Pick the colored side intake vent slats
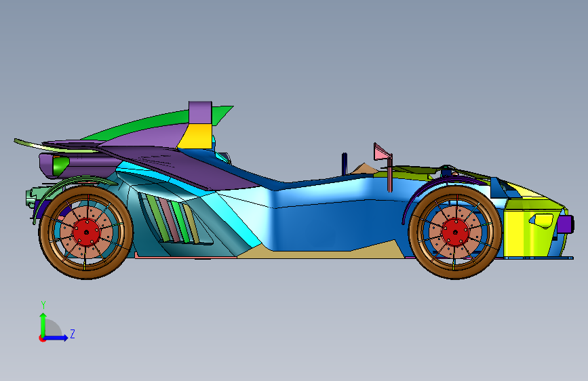The width and height of the screenshot is (588, 381). [x=171, y=220]
